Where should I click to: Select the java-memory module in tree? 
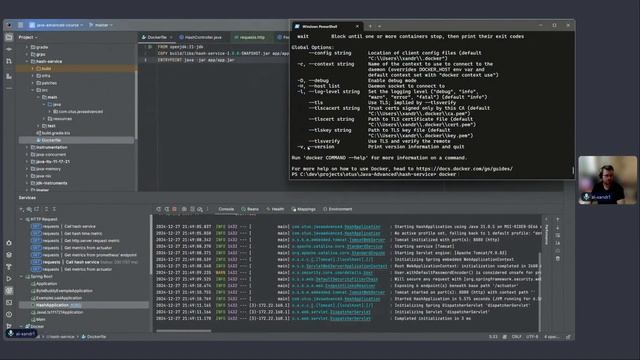coord(48,169)
